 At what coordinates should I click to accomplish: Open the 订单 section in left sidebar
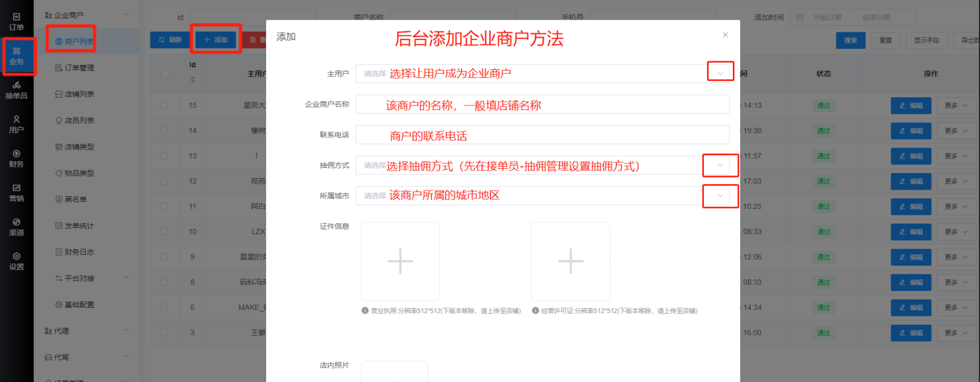pyautogui.click(x=16, y=22)
